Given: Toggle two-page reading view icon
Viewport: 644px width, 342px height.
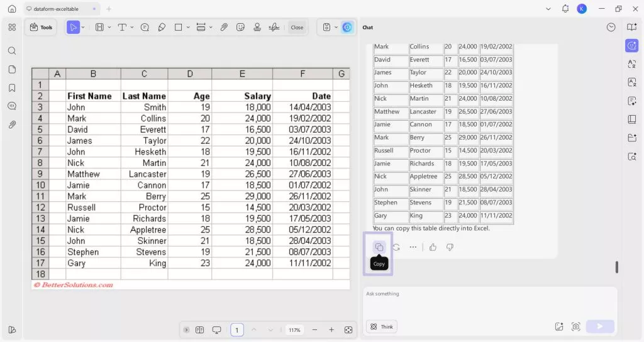Looking at the screenshot, I should tap(199, 329).
